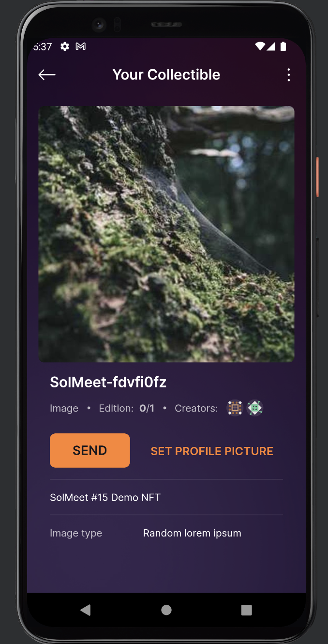This screenshot has width=328, height=644.
Task: Tap the SolMeet #15 Demo NFT description
Action: tap(105, 497)
